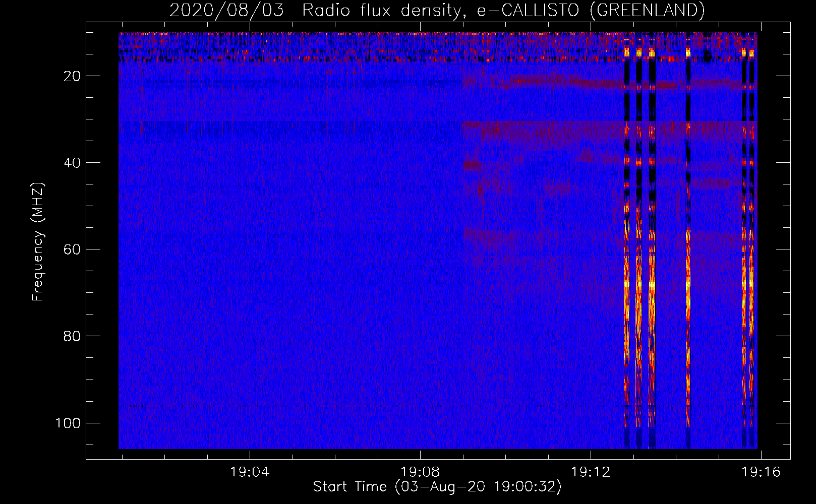This screenshot has width=816, height=504.
Task: Click the 19:16 time tick label
Action: (761, 472)
